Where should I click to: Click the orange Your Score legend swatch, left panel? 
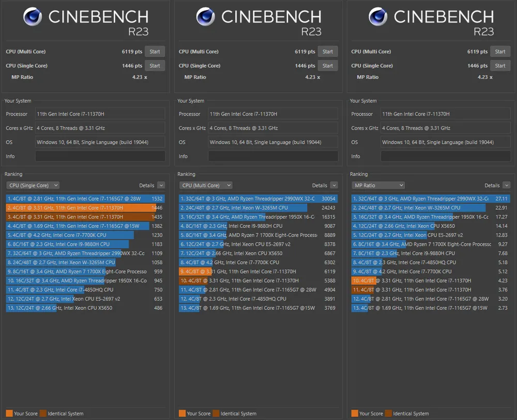coord(9,413)
